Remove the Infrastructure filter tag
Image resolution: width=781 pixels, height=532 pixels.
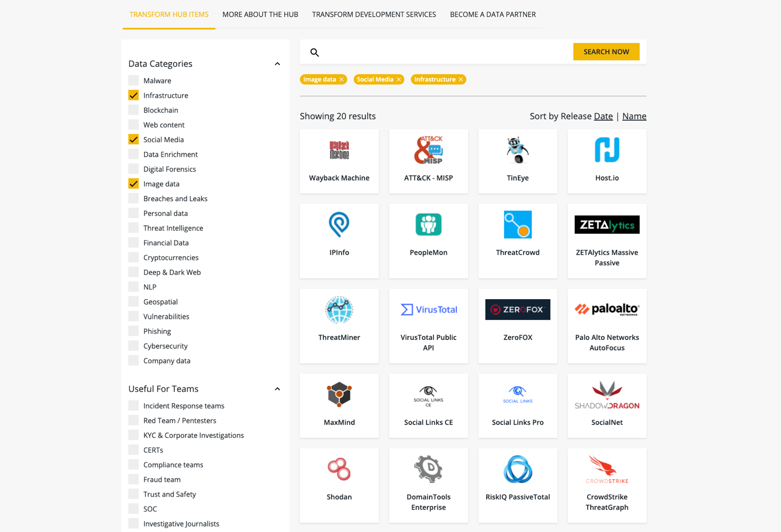[461, 79]
